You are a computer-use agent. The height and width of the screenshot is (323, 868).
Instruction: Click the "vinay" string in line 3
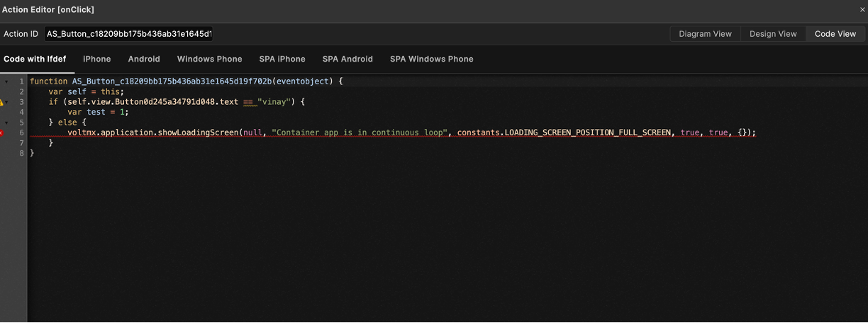(274, 102)
